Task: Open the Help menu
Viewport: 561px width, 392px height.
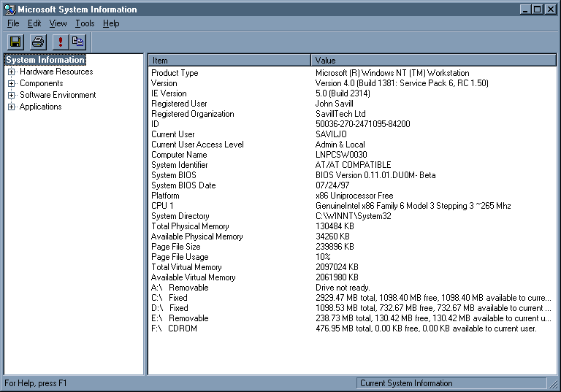Action: 111,23
